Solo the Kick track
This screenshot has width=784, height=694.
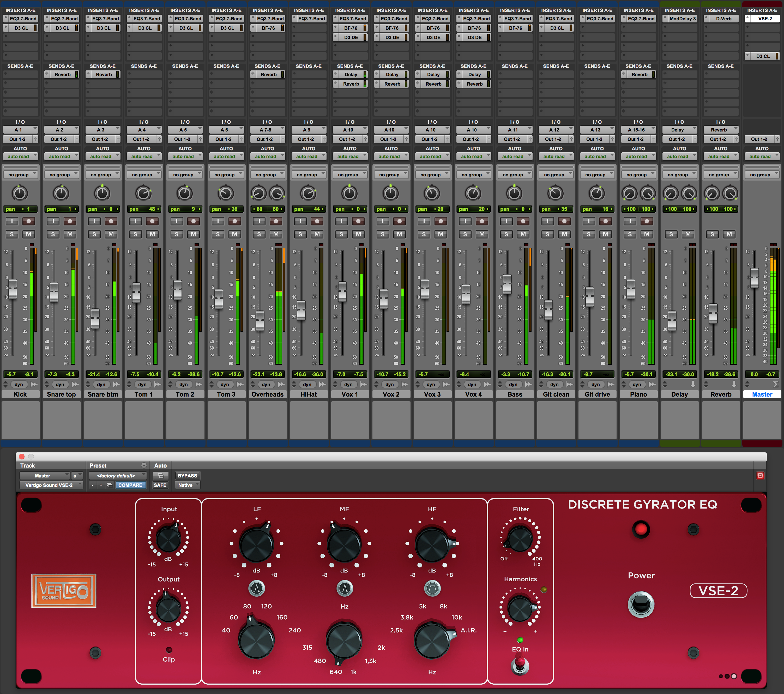12,234
